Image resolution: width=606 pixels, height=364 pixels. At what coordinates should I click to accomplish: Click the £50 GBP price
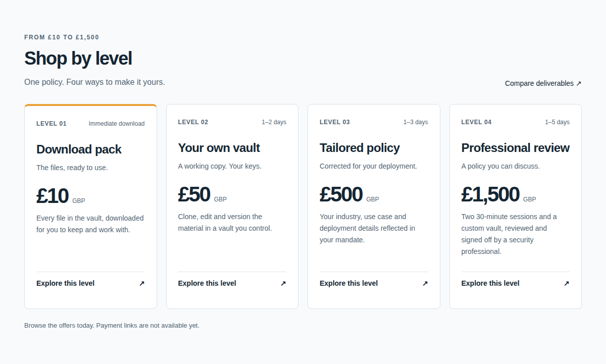203,194
